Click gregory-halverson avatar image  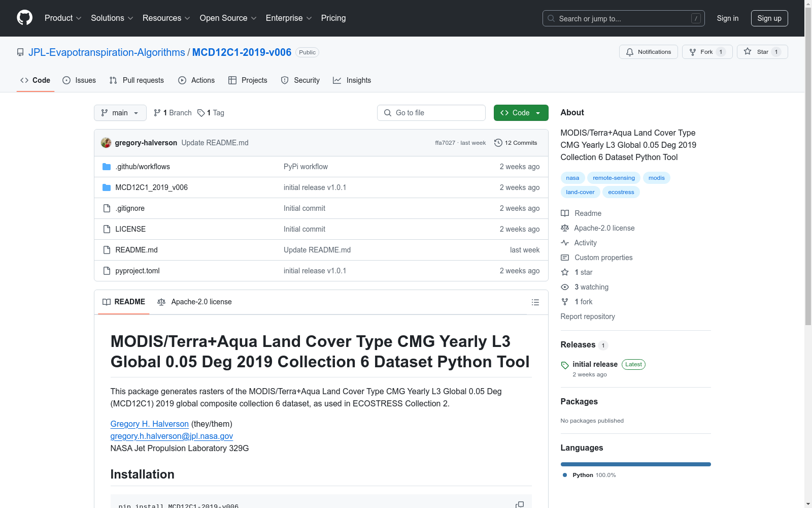(106, 143)
